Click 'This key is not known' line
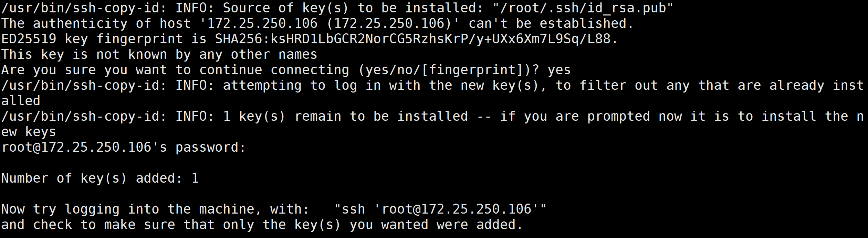Image resolution: width=868 pixels, height=238 pixels. (x=159, y=54)
